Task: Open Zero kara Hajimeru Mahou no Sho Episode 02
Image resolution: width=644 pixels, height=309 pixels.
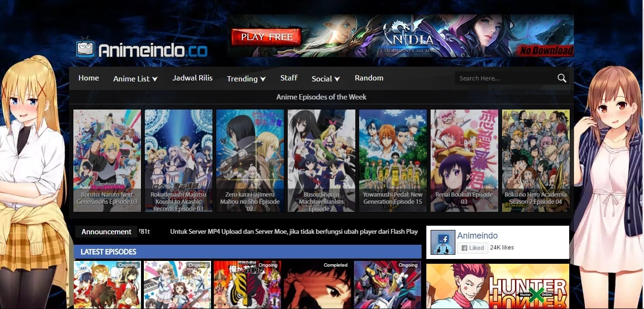Action: [x=250, y=161]
